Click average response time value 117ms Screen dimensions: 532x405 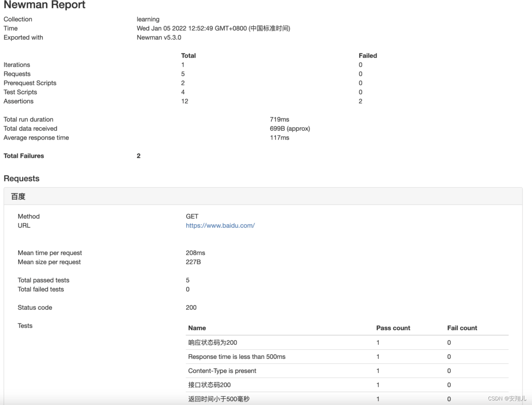point(279,138)
